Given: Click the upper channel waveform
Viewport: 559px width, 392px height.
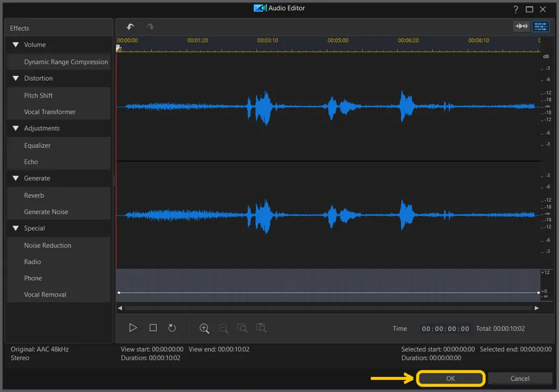Looking at the screenshot, I should 328,107.
